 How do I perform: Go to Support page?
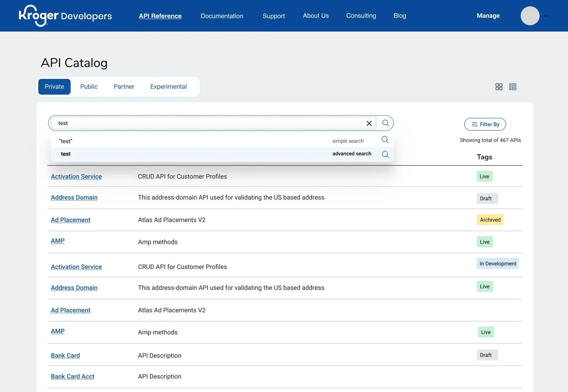coord(274,16)
